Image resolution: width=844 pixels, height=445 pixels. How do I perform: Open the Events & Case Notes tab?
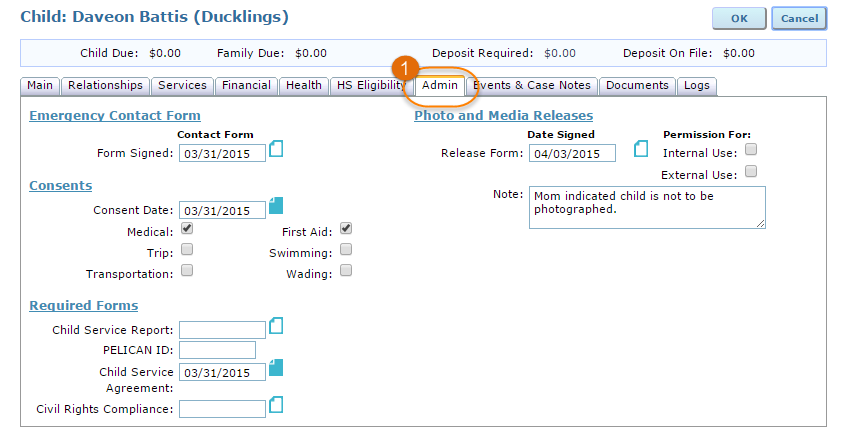coord(534,86)
